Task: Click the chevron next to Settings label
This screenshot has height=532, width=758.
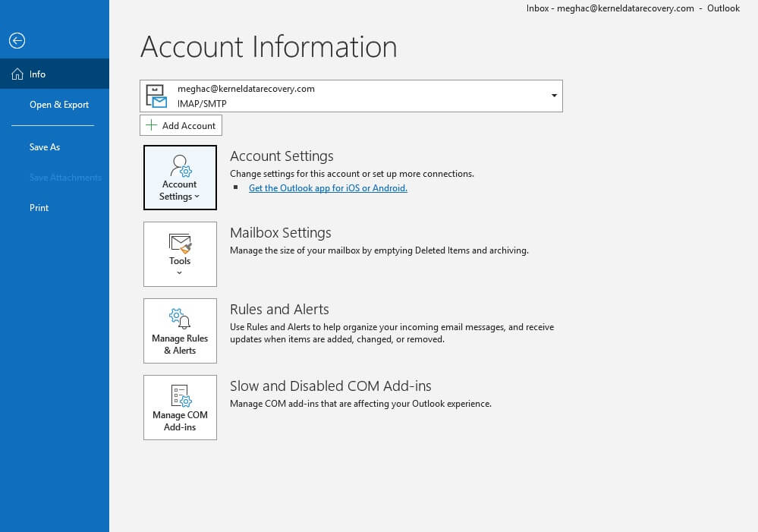Action: 197,197
